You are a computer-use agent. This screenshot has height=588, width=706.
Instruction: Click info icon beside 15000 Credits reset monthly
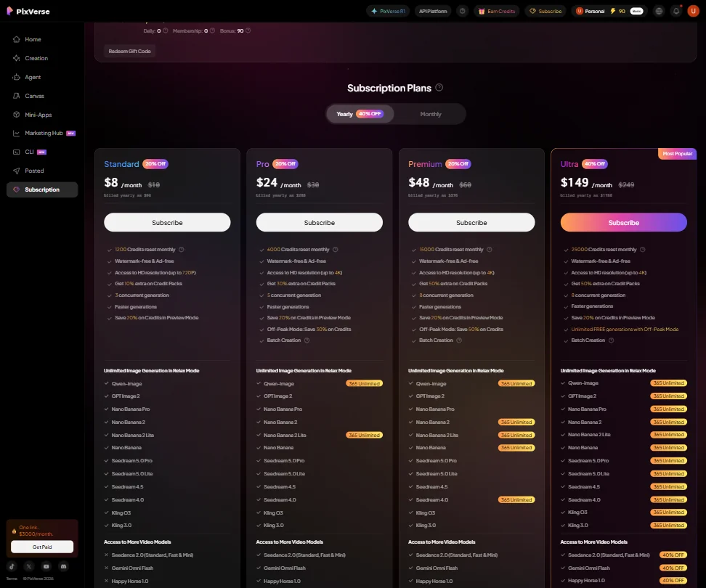[x=490, y=249]
